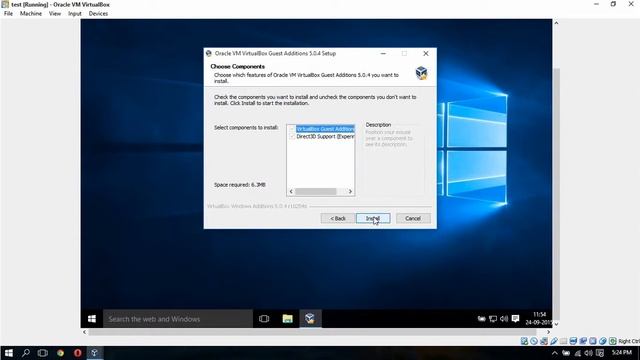Click host VirtualBox taskbar icon

point(95,353)
